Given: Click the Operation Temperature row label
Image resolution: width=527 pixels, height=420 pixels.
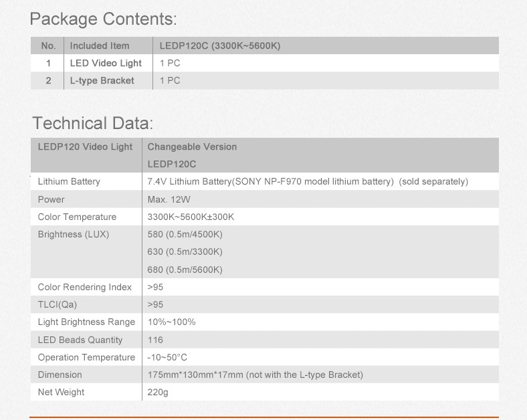Looking at the screenshot, I should tap(86, 358).
